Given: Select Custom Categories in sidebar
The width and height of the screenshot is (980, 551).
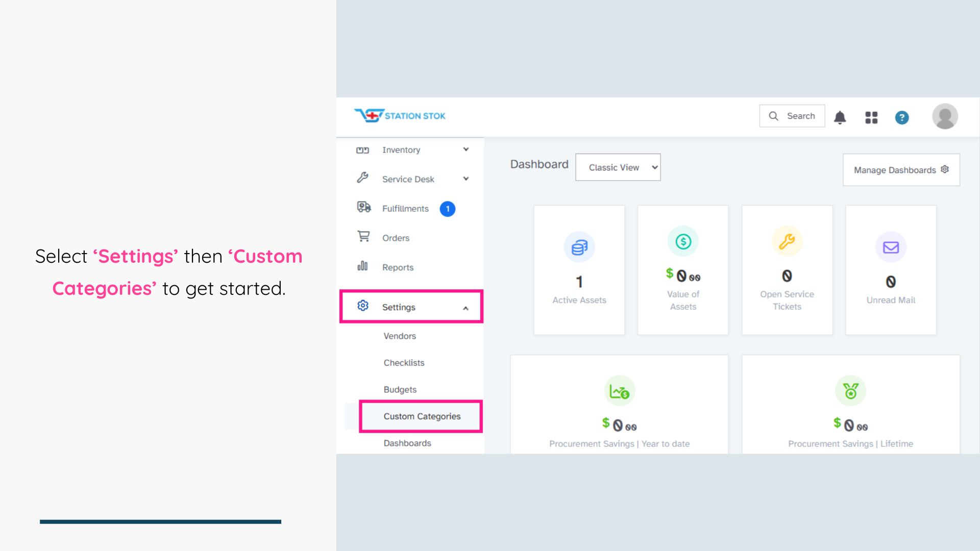Looking at the screenshot, I should (x=422, y=416).
